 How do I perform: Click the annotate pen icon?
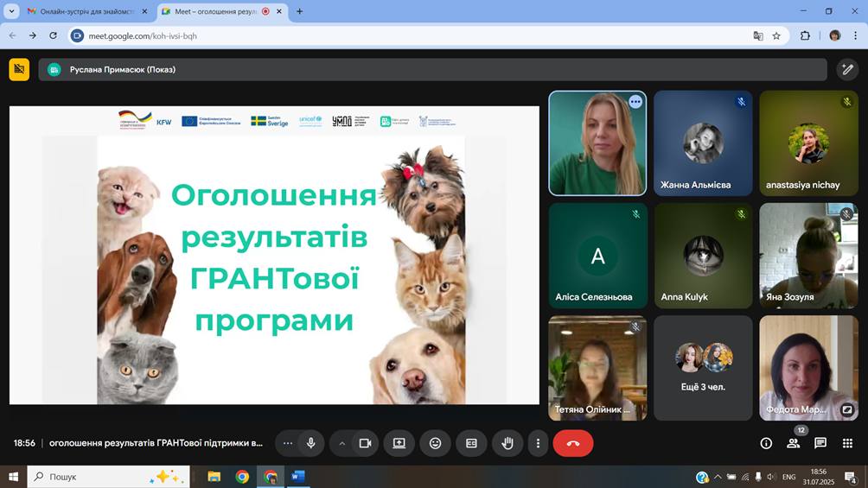(x=848, y=69)
